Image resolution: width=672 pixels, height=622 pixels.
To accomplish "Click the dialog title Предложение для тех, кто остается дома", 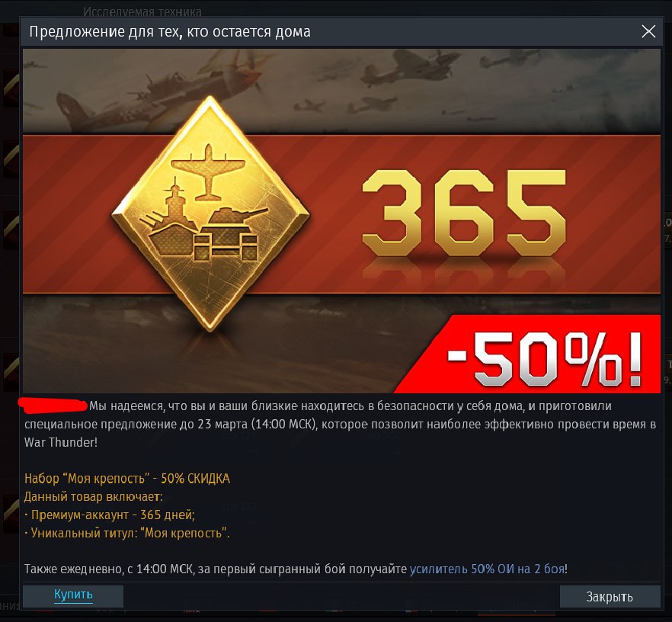I will tap(170, 32).
